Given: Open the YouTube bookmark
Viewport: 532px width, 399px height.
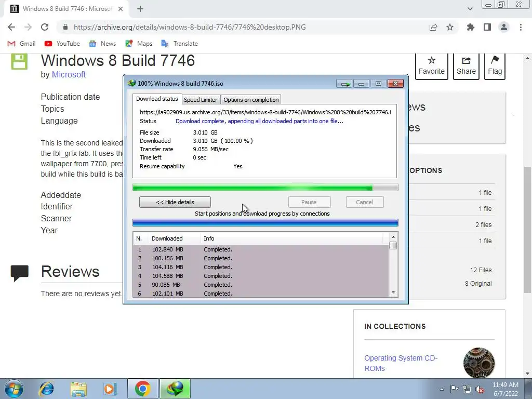Looking at the screenshot, I should [x=62, y=44].
